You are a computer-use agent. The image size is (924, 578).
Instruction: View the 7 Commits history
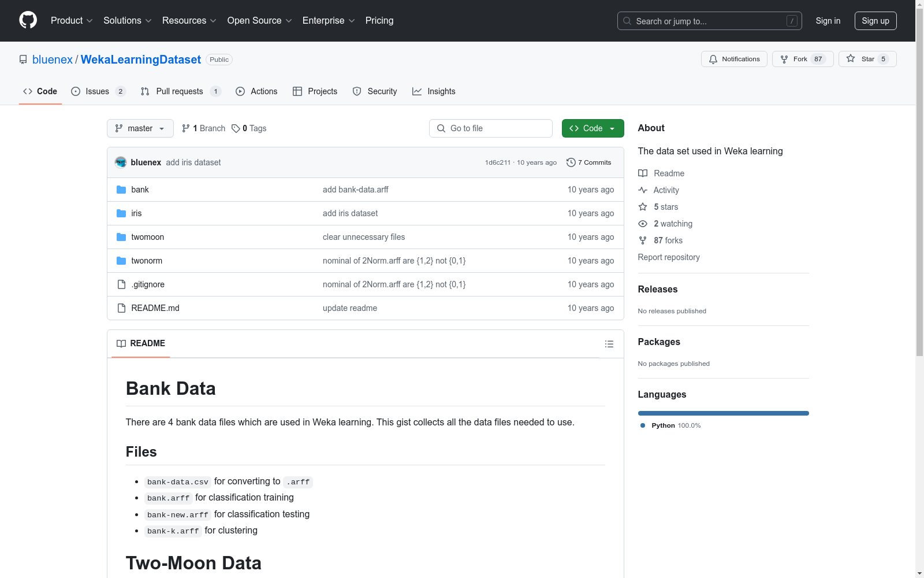coord(589,162)
